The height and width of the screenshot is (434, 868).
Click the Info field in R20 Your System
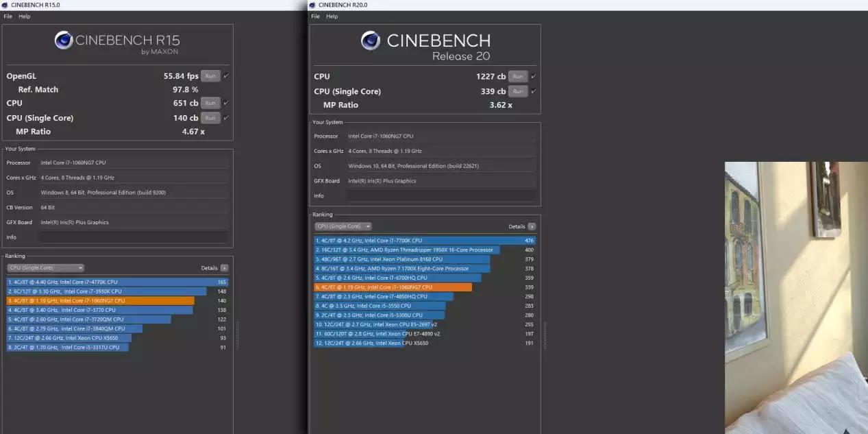(x=441, y=195)
